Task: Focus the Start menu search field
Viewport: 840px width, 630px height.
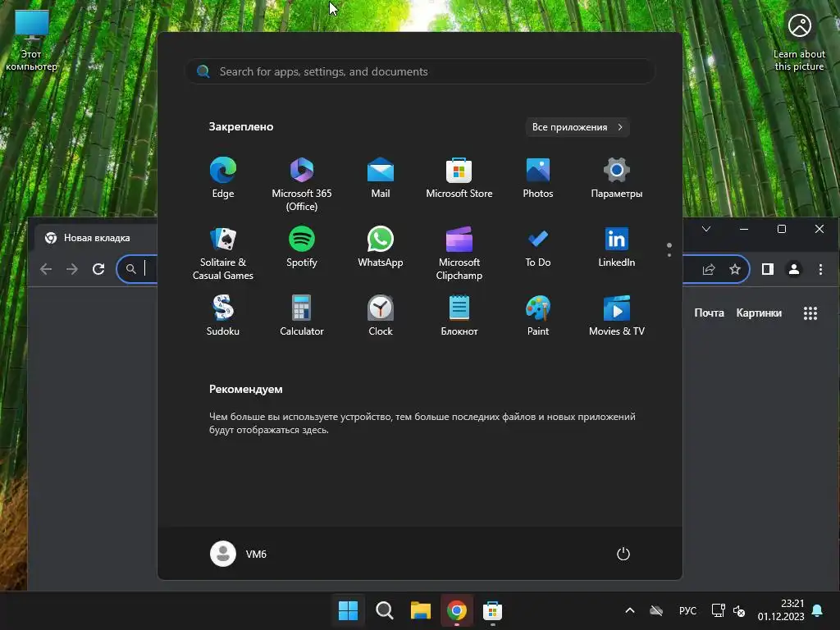Action: click(x=420, y=71)
